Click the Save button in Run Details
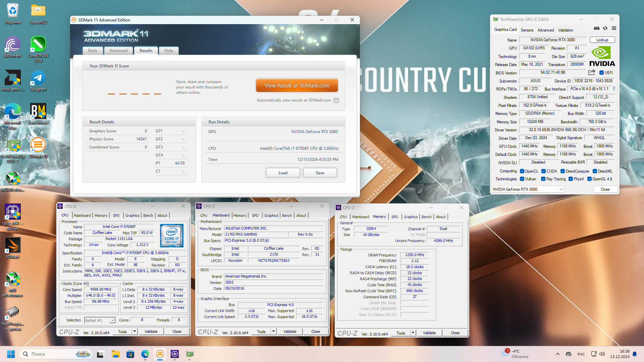Image resolution: width=644 pixels, height=362 pixels. pyautogui.click(x=320, y=173)
